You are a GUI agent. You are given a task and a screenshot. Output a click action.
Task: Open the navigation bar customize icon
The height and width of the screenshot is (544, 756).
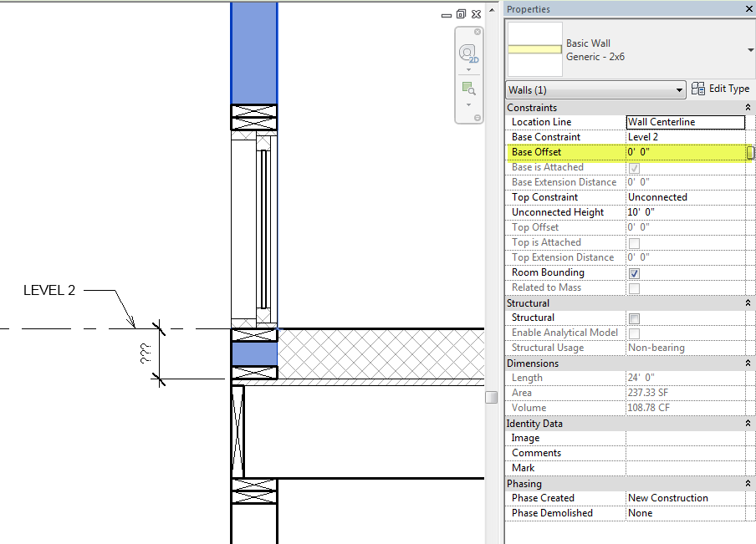(478, 117)
